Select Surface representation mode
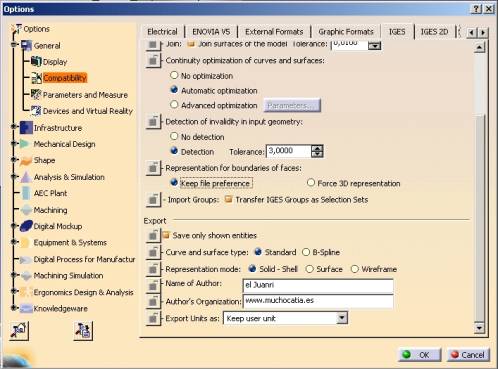 click(x=309, y=269)
